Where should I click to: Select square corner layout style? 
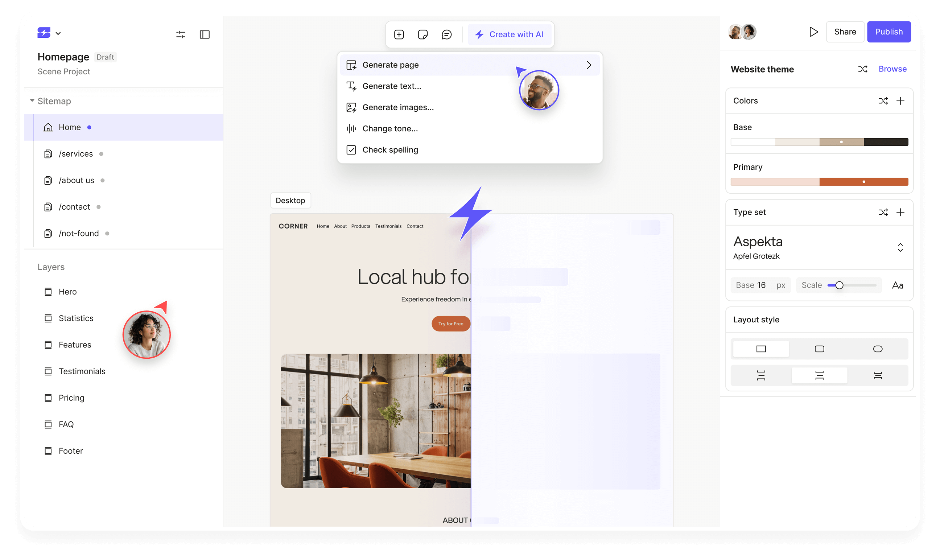(x=760, y=349)
